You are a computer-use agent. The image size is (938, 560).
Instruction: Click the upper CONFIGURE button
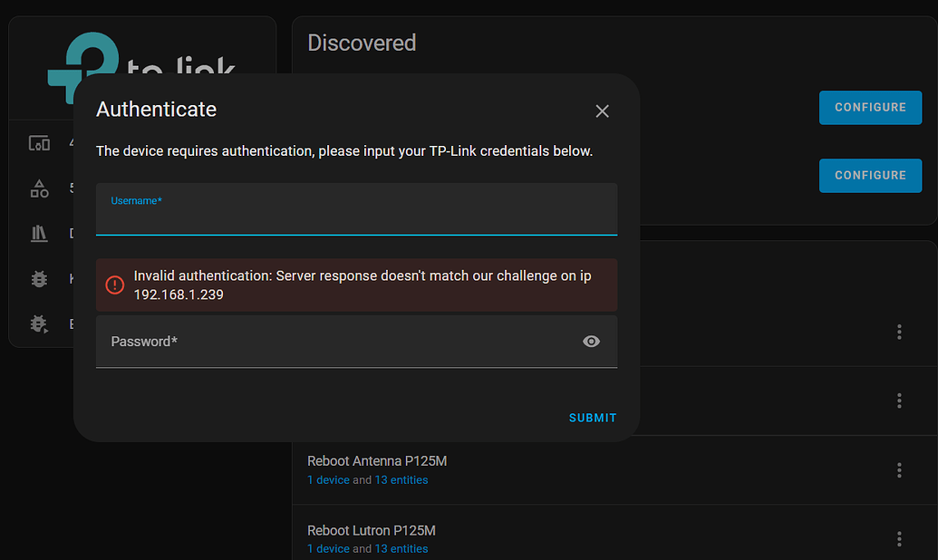(870, 107)
